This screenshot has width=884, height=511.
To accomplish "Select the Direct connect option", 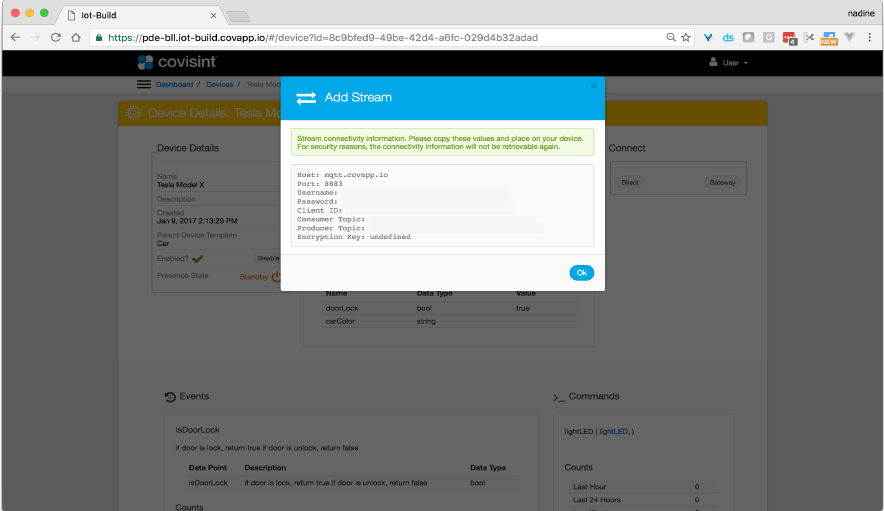I will click(630, 183).
